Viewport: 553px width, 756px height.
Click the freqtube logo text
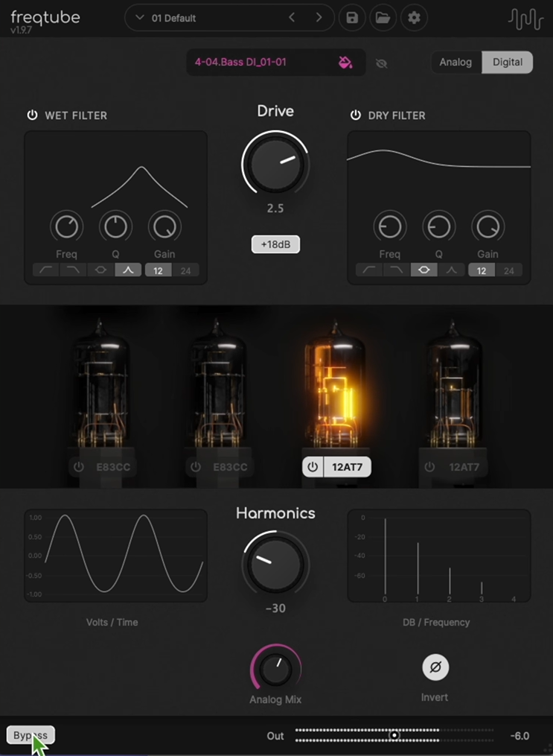coord(45,18)
